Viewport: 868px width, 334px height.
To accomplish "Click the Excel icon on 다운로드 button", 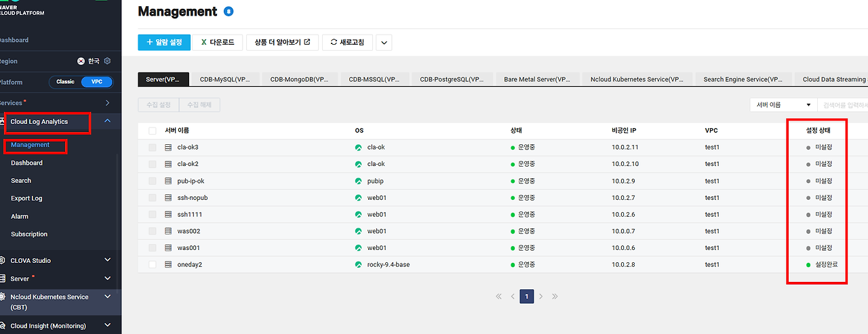I will [203, 42].
